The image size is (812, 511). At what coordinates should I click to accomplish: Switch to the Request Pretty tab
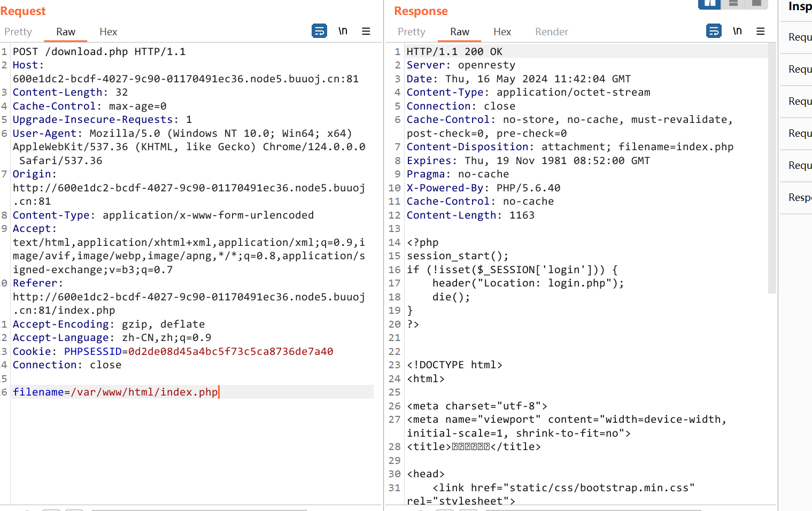tap(18, 32)
